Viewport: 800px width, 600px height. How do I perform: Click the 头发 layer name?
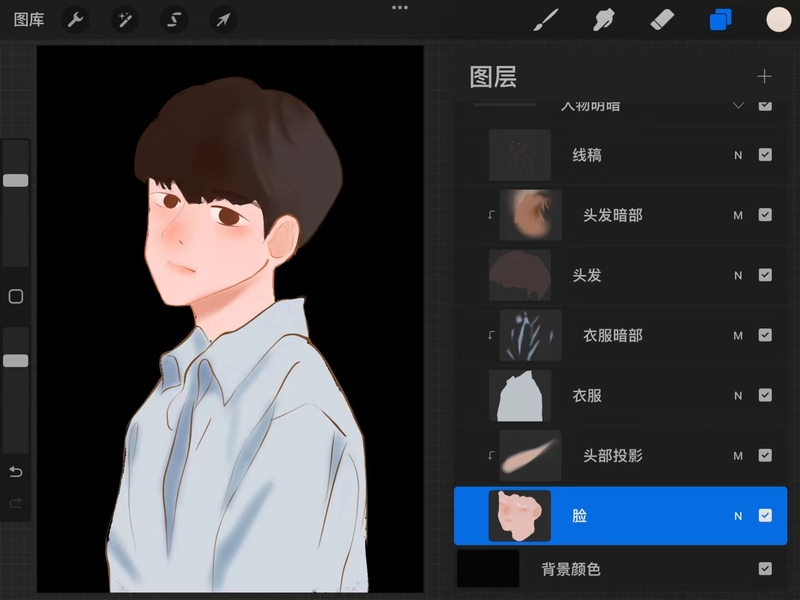coord(587,276)
